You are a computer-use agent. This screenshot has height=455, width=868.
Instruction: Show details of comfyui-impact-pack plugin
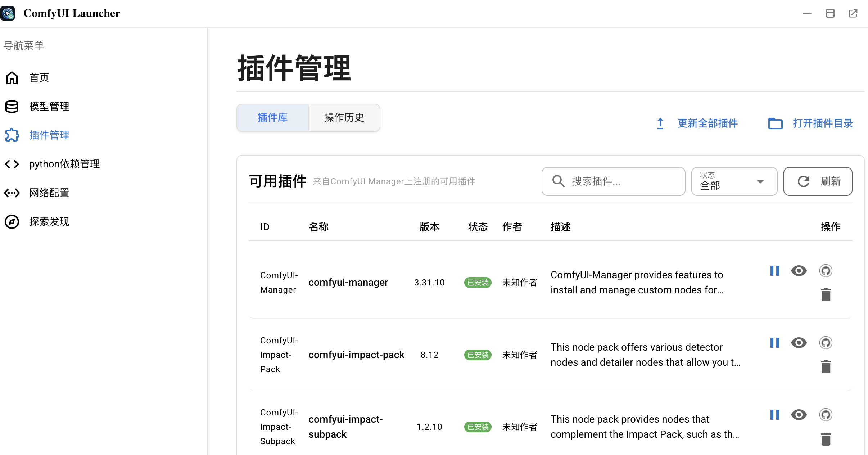click(799, 343)
